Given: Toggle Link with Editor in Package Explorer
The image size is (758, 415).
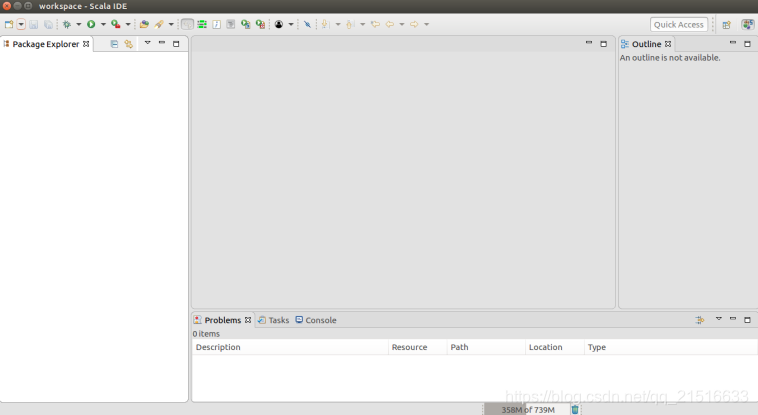Looking at the screenshot, I should 129,44.
